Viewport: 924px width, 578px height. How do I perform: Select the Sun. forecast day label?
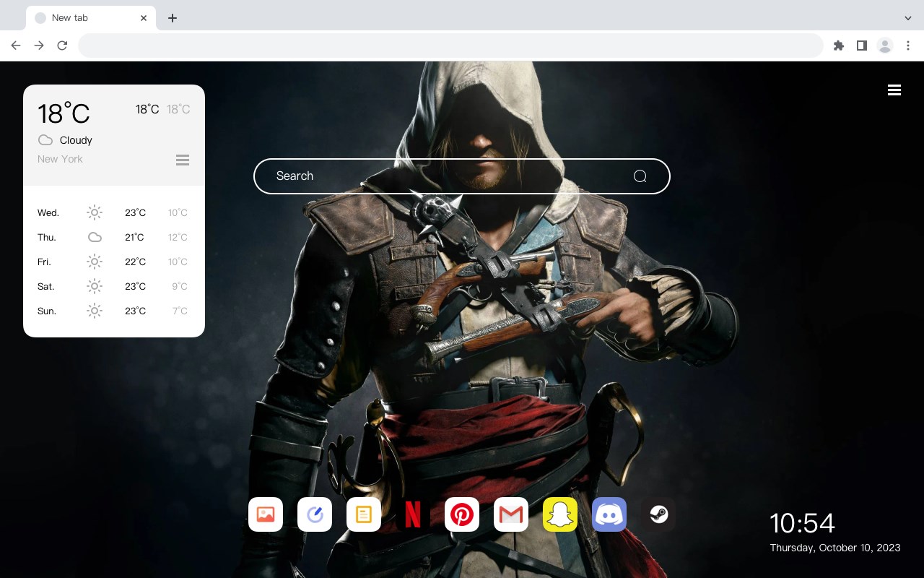(x=47, y=311)
